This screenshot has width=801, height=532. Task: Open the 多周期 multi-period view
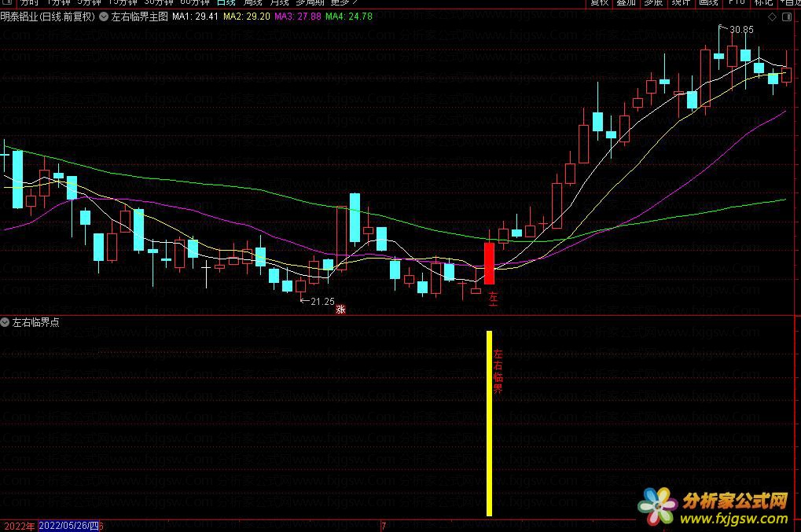click(x=310, y=2)
